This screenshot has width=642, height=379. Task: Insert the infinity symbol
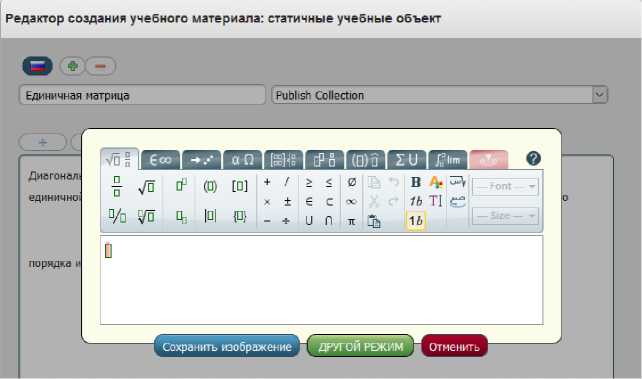coord(351,201)
